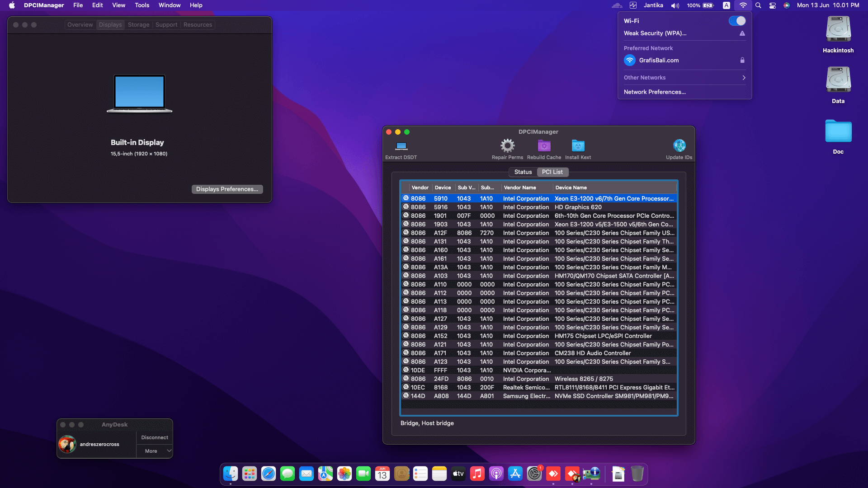Switch to the Storage tab
This screenshot has height=488, width=868.
pyautogui.click(x=138, y=25)
